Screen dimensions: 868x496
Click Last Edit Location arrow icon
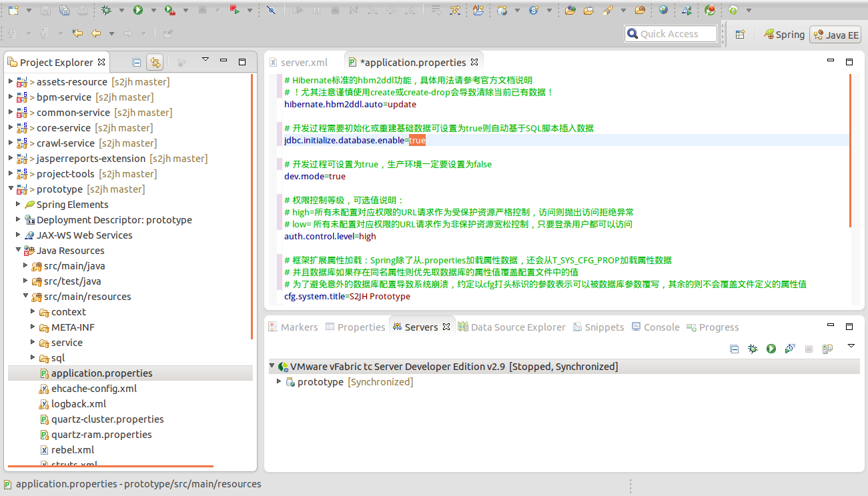click(78, 33)
